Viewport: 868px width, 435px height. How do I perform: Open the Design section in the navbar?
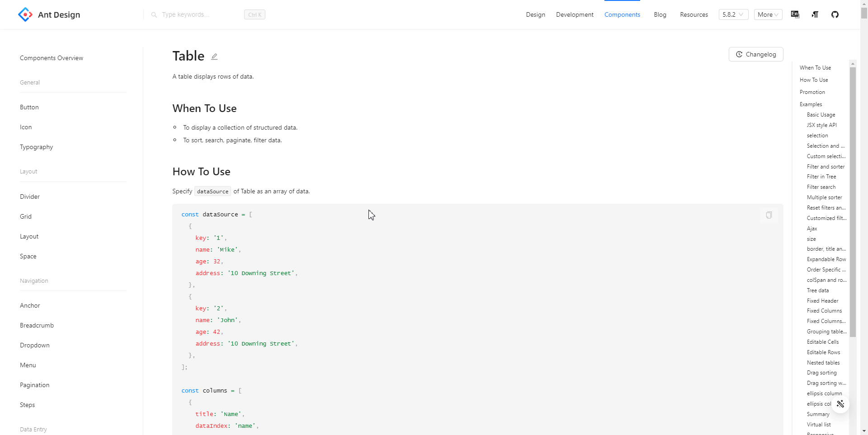(x=535, y=14)
